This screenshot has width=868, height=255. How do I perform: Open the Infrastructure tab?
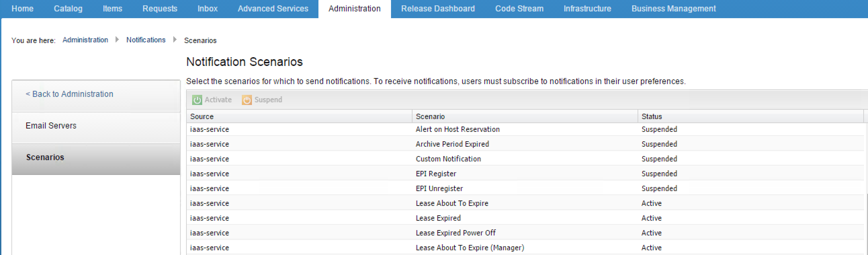[587, 9]
